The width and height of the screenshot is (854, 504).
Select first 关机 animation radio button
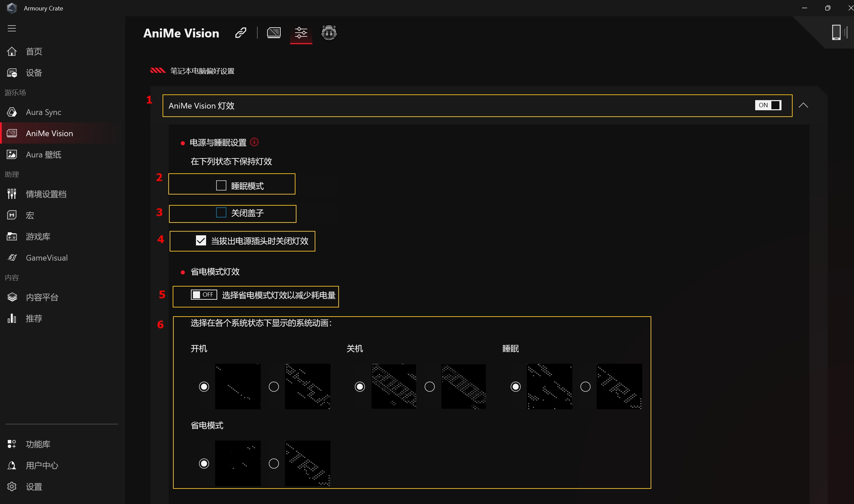click(360, 386)
